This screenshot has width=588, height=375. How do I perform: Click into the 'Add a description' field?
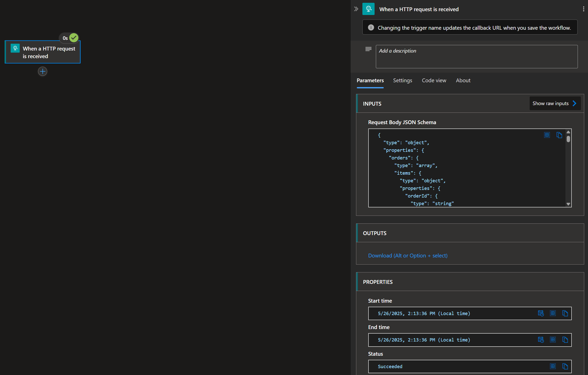[477, 57]
